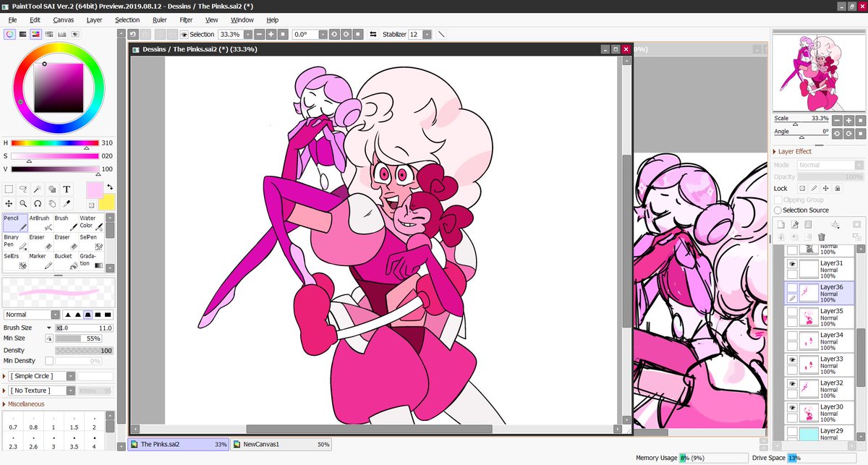
Task: Select the Zoom magnifier tool
Action: (x=23, y=203)
